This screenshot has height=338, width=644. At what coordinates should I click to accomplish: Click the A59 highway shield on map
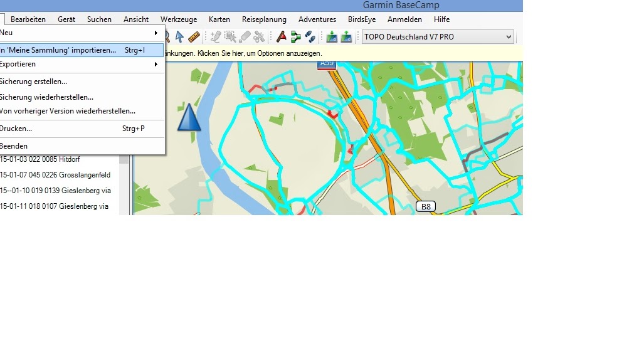click(327, 65)
